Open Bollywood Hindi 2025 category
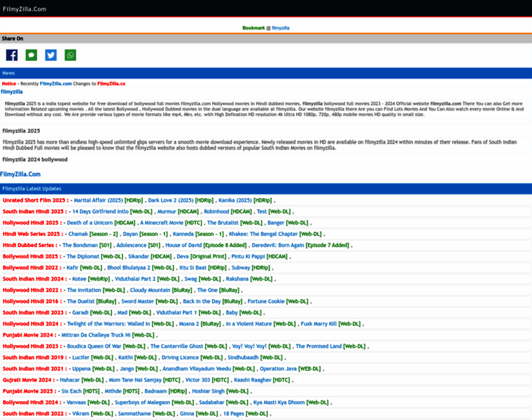 (32, 256)
